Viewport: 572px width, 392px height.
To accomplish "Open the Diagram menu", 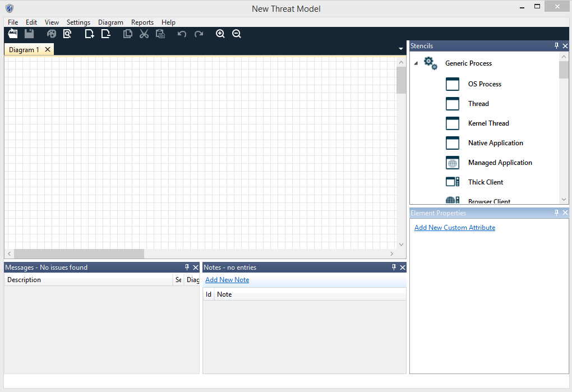I will (110, 22).
